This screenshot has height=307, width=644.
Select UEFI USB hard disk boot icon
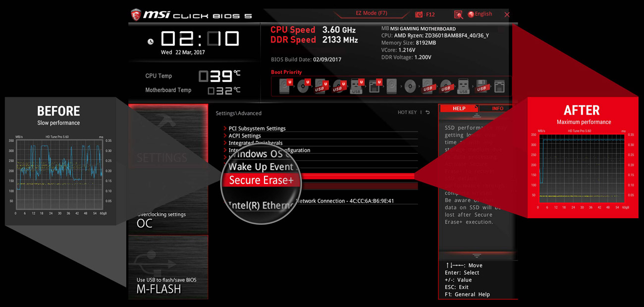[321, 86]
